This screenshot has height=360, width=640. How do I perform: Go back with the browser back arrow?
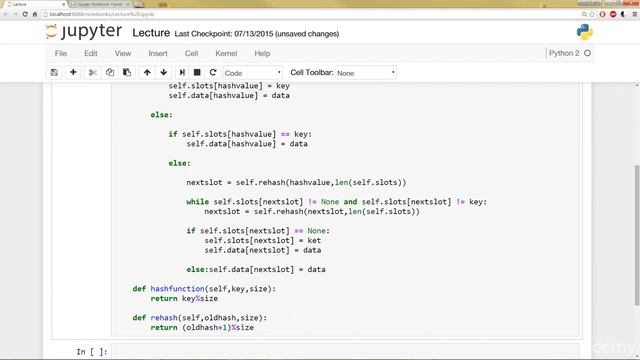6,14
